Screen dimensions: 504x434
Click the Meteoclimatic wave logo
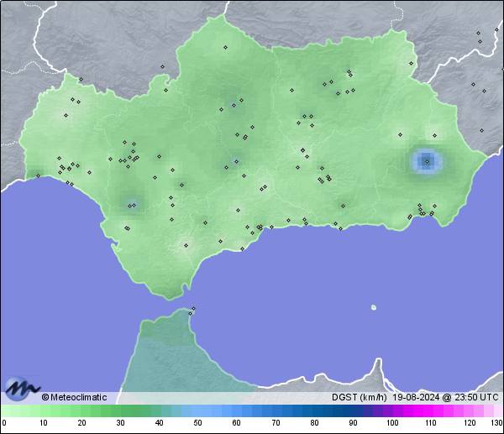click(x=18, y=390)
